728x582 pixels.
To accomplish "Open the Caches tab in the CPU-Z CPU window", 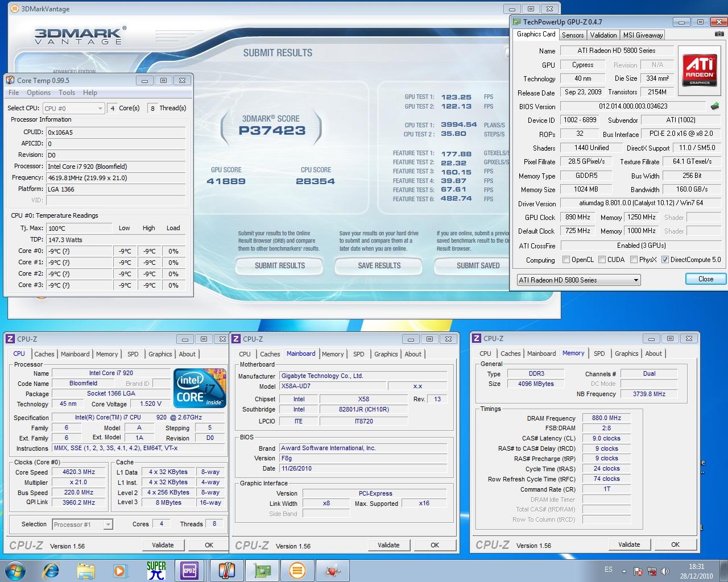I will point(44,354).
